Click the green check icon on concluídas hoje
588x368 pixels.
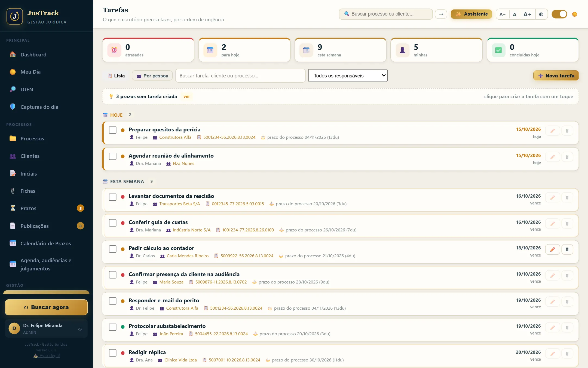[x=499, y=50]
